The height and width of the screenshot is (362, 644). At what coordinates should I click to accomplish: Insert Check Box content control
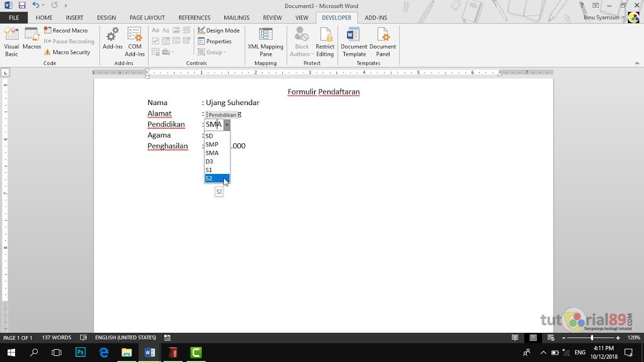[x=155, y=41]
